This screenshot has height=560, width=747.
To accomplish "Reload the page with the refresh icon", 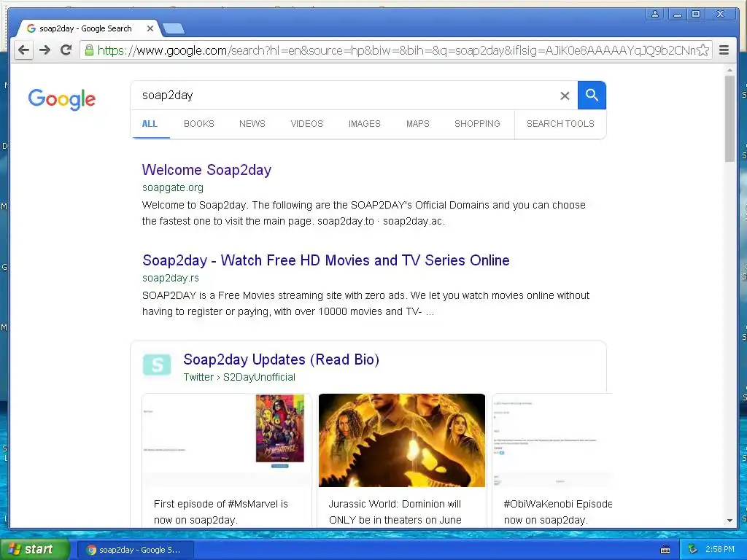I will coord(66,50).
